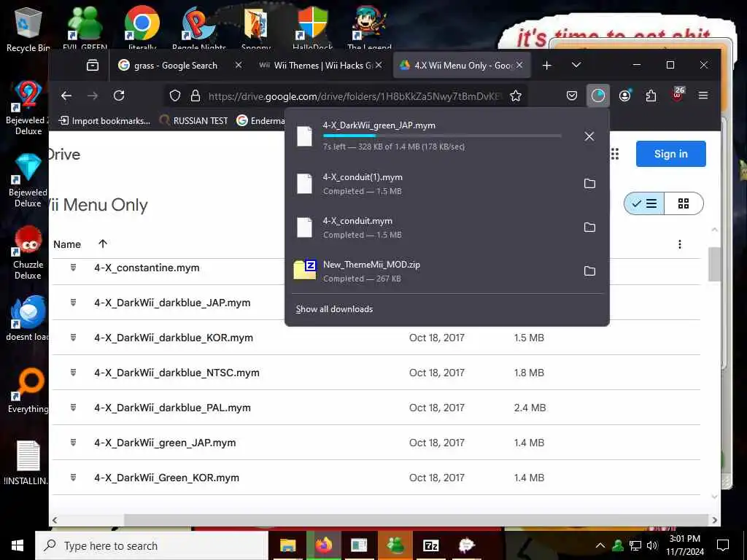
Task: Show 4-X_conduit.mym in its folder
Action: [x=589, y=227]
